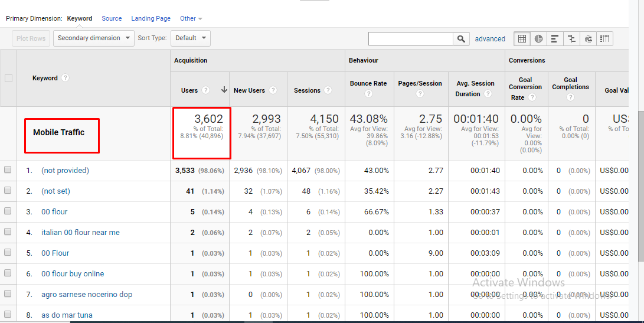Open the Goal Completions help icon
This screenshot has width=644, height=323.
[570, 97]
